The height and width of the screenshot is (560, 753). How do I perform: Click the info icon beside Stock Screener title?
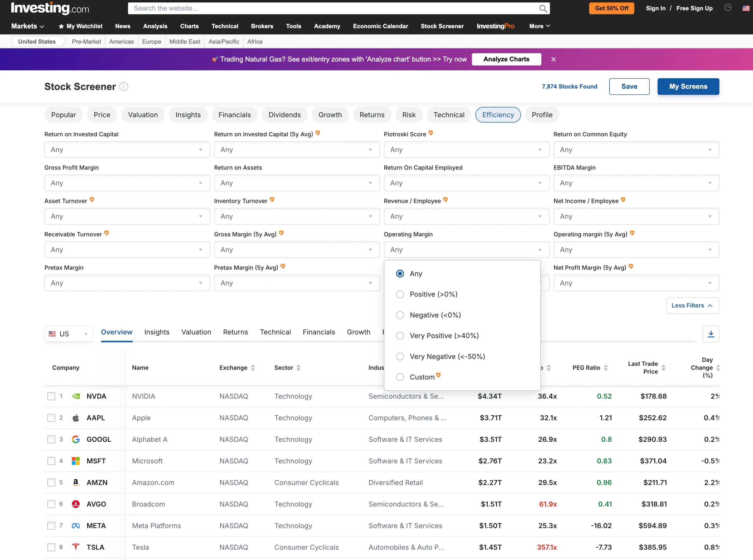124,86
